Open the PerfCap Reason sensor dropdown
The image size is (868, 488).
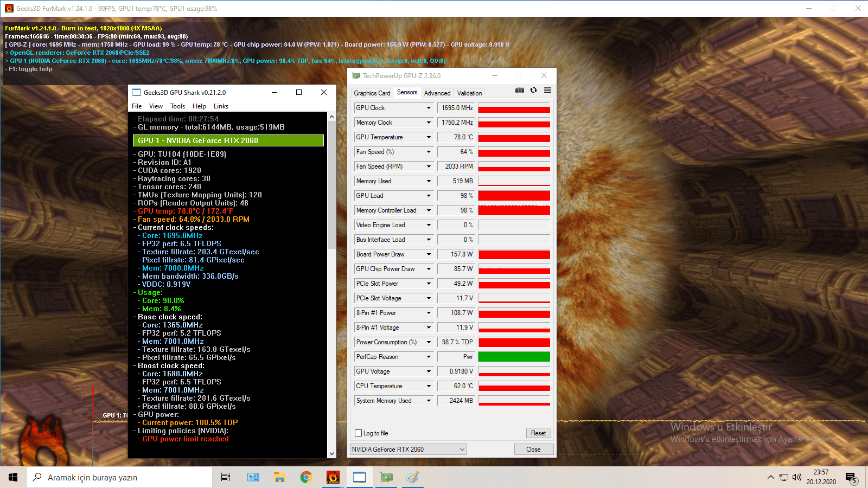(x=429, y=357)
